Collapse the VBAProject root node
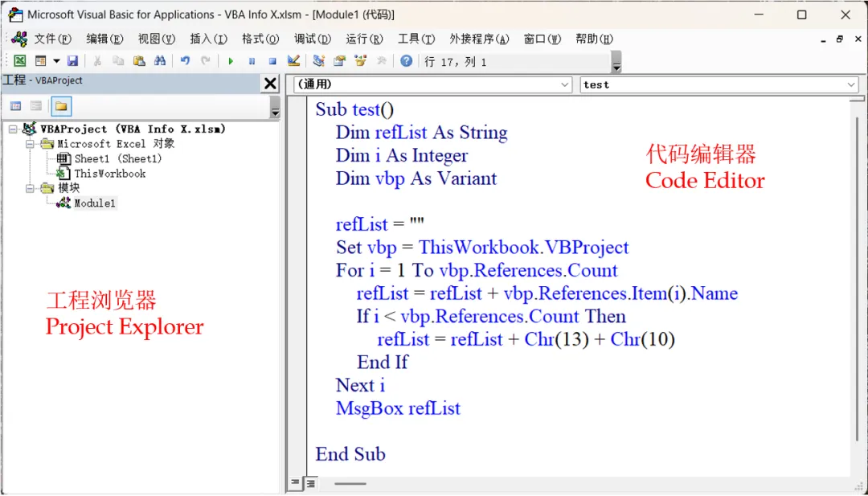Viewport: 868px width, 496px height. tap(14, 129)
